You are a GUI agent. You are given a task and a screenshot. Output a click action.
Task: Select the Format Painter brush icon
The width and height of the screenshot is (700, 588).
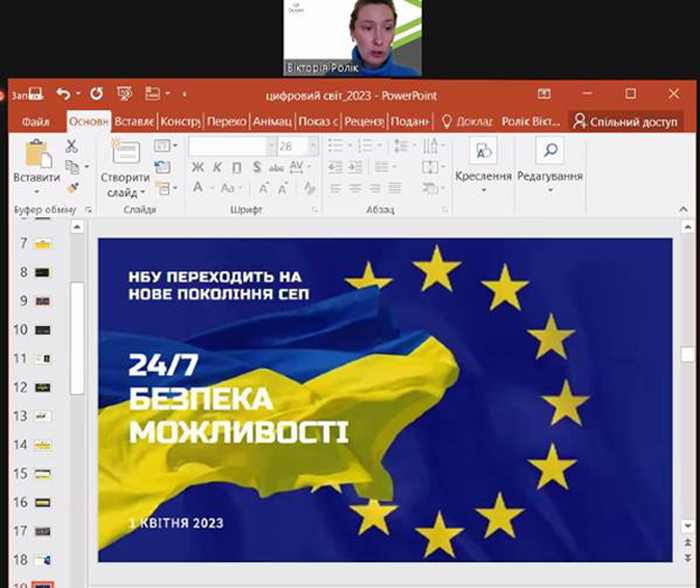tap(72, 188)
